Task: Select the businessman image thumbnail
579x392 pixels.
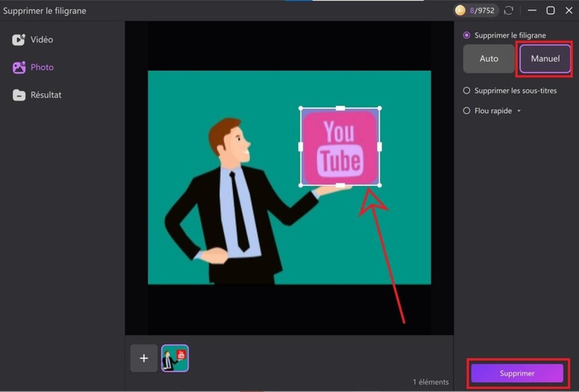Action: click(175, 358)
